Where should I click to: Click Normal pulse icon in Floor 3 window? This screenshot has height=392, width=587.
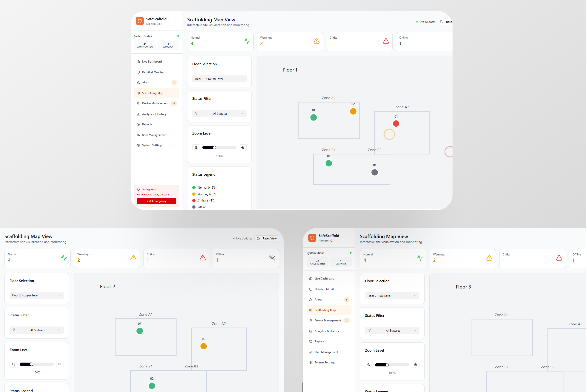click(x=420, y=258)
